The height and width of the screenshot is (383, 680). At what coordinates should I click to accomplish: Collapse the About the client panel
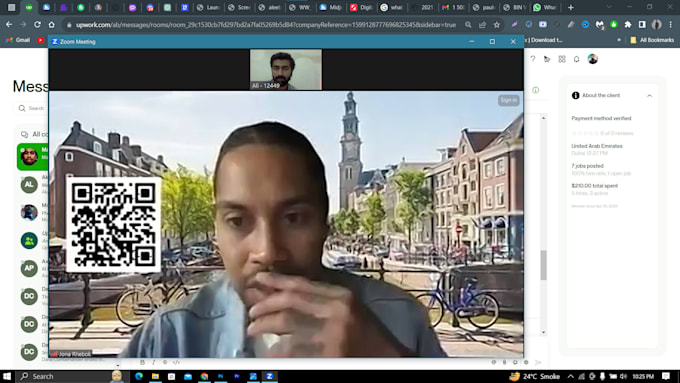(649, 95)
